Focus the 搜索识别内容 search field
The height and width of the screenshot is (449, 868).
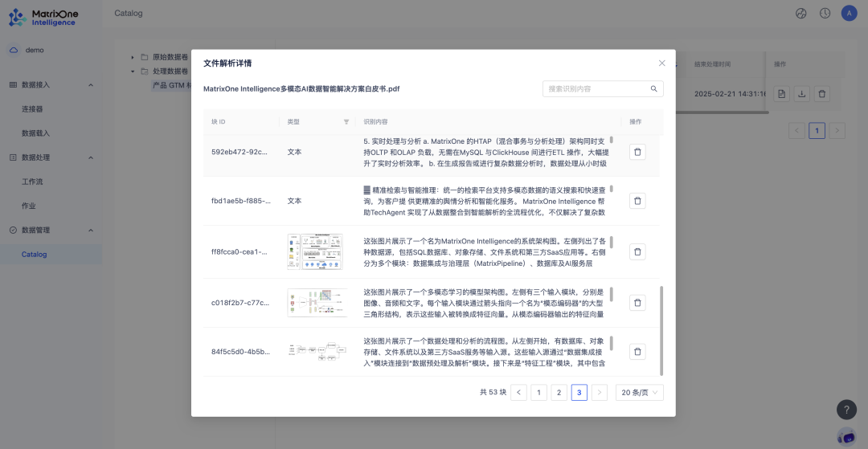coord(603,88)
